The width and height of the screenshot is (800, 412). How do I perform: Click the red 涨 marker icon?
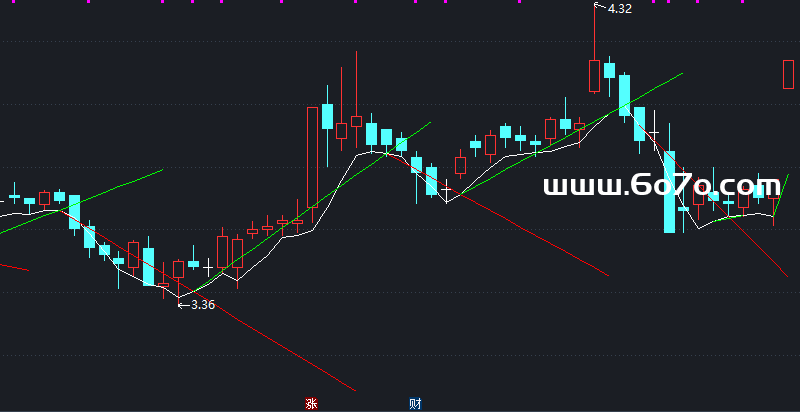click(311, 404)
